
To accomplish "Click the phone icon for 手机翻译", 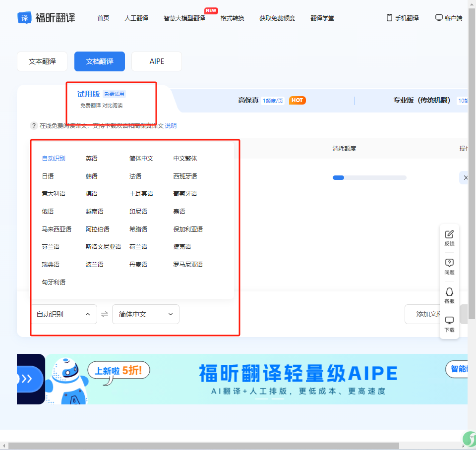I will pyautogui.click(x=389, y=18).
